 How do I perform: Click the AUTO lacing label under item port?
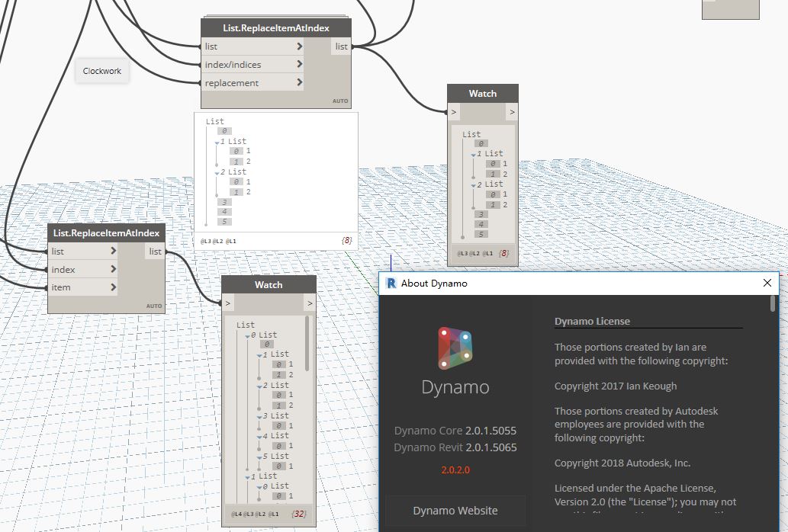pyautogui.click(x=154, y=306)
